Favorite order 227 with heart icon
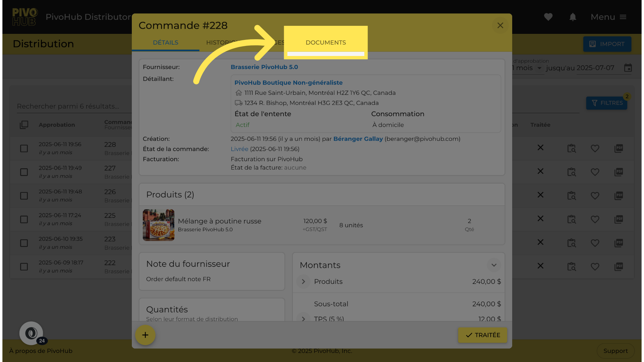 pos(595,172)
